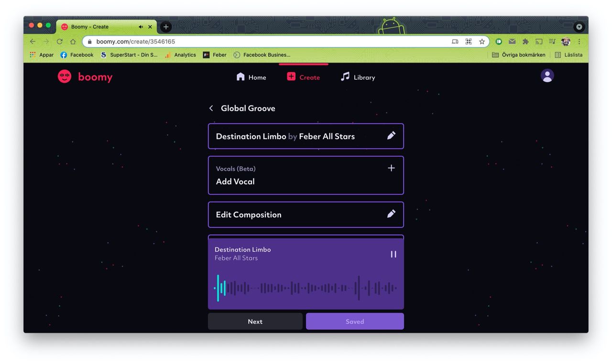Open the Appar bookmark shortcut
Screen dimensions: 612x364
(x=42, y=55)
